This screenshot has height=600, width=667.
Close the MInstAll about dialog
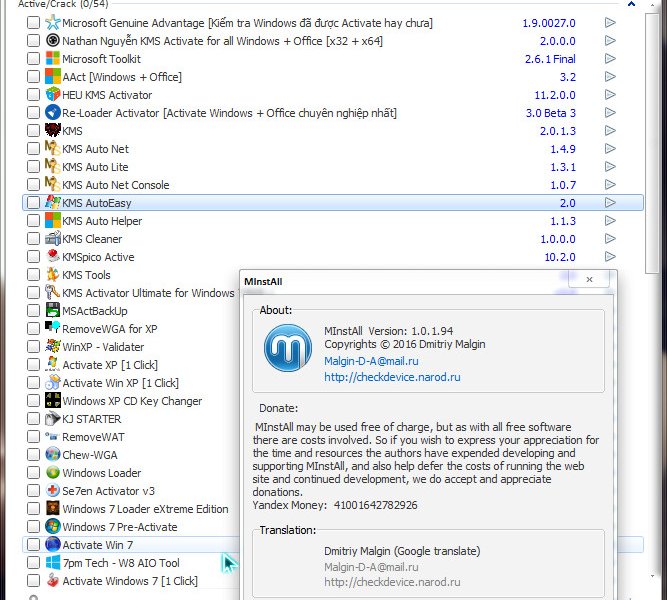(589, 279)
